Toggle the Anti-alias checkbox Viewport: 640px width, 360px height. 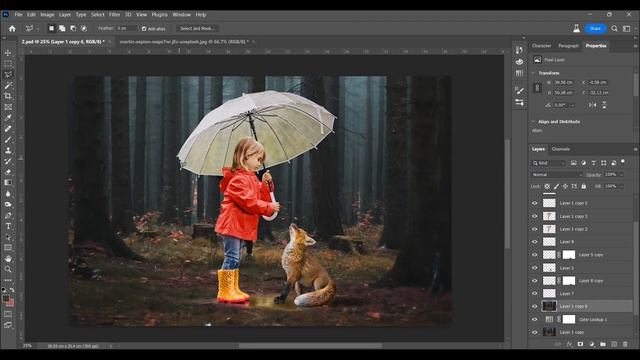[x=144, y=29]
